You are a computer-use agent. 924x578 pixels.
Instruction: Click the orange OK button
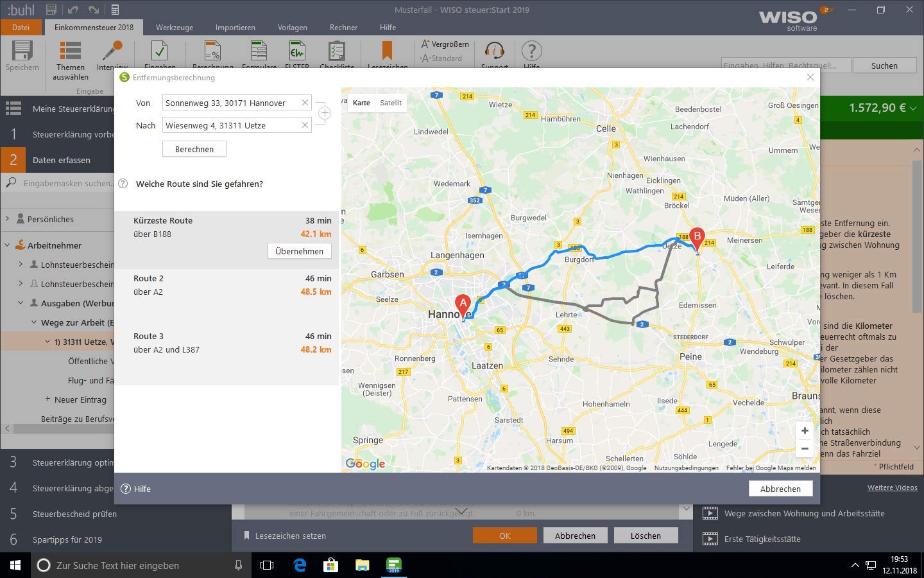coord(505,536)
